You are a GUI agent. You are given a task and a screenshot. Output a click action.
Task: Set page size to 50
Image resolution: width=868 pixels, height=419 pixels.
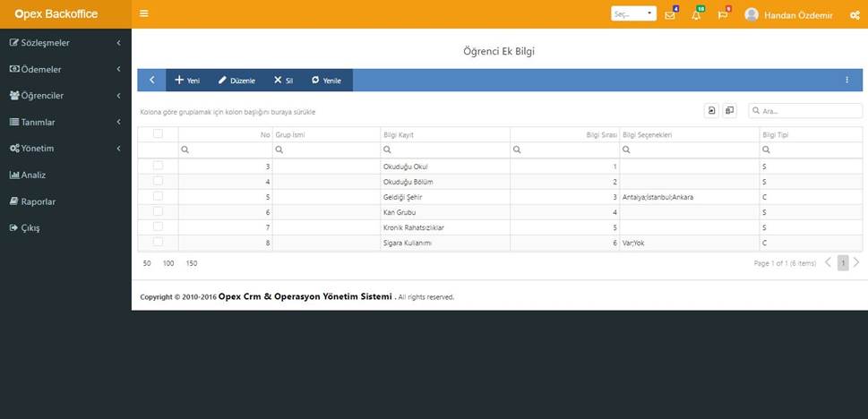147,263
